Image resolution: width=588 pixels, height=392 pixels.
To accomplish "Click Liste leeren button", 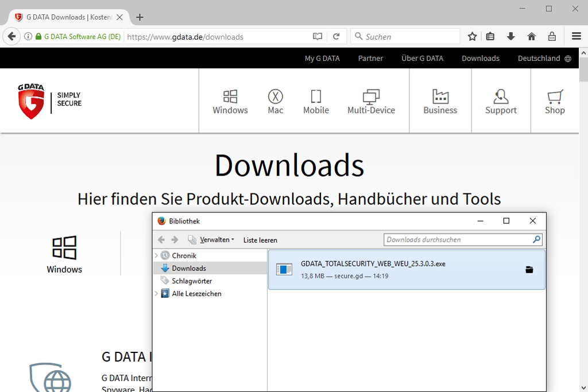I will point(260,240).
